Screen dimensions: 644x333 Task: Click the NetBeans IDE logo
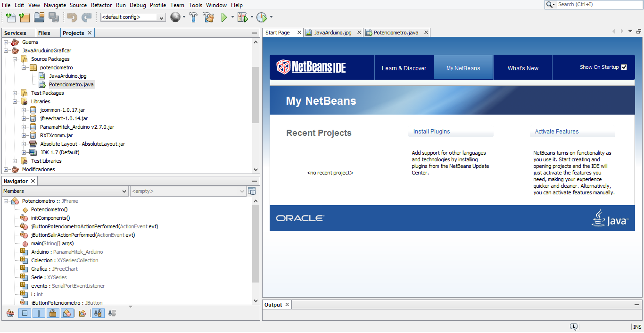coord(311,67)
